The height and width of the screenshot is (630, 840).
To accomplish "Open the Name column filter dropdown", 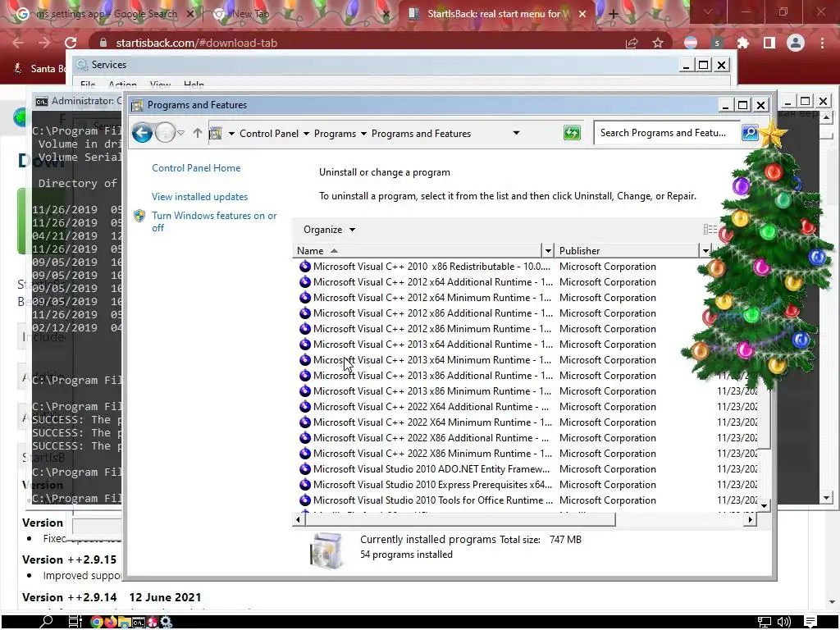I will pos(547,251).
